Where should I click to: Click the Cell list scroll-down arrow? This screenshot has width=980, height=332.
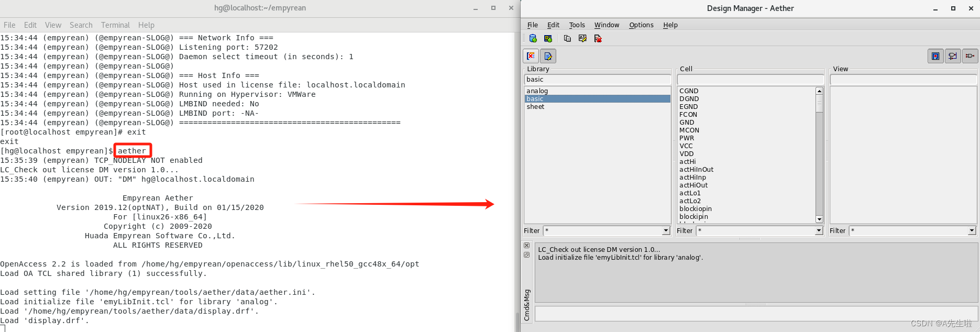click(x=819, y=219)
